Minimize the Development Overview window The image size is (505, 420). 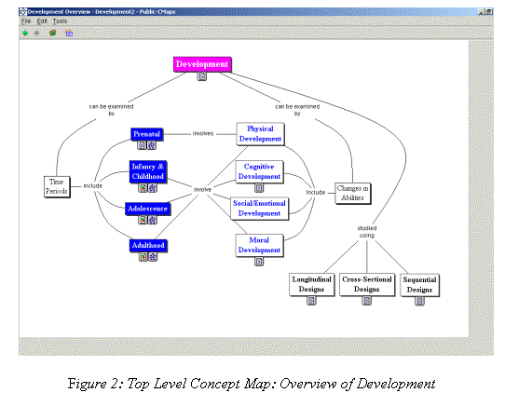[x=481, y=12]
